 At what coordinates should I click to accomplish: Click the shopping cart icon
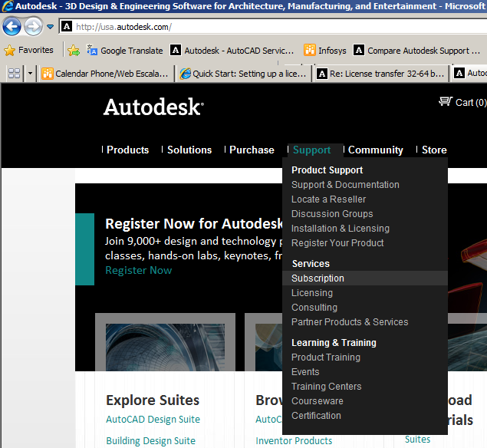tap(446, 101)
